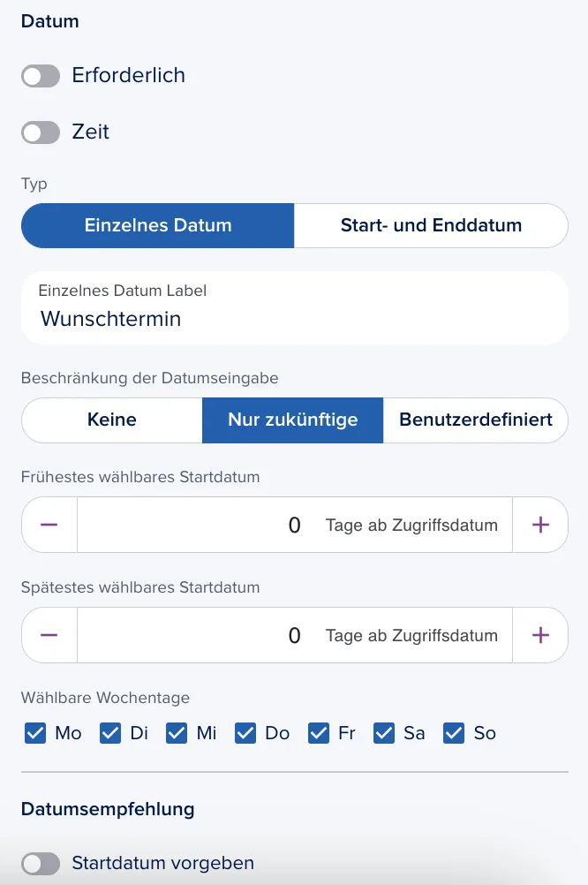Image resolution: width=588 pixels, height=885 pixels.
Task: Uncheck the Mo weekday checkbox
Action: coord(35,733)
